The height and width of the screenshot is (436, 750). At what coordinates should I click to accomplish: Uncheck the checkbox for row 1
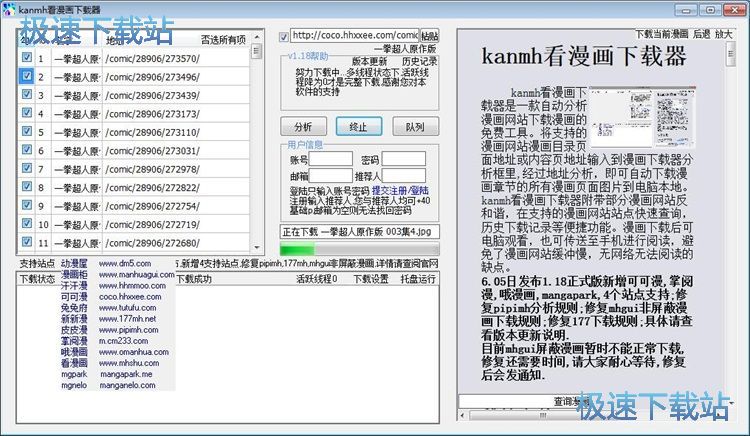[27, 57]
